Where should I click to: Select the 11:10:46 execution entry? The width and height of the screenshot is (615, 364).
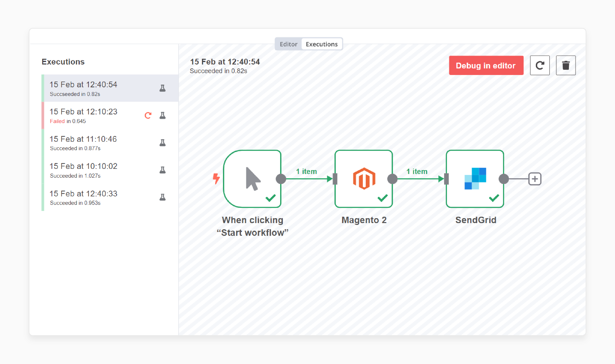click(x=110, y=143)
